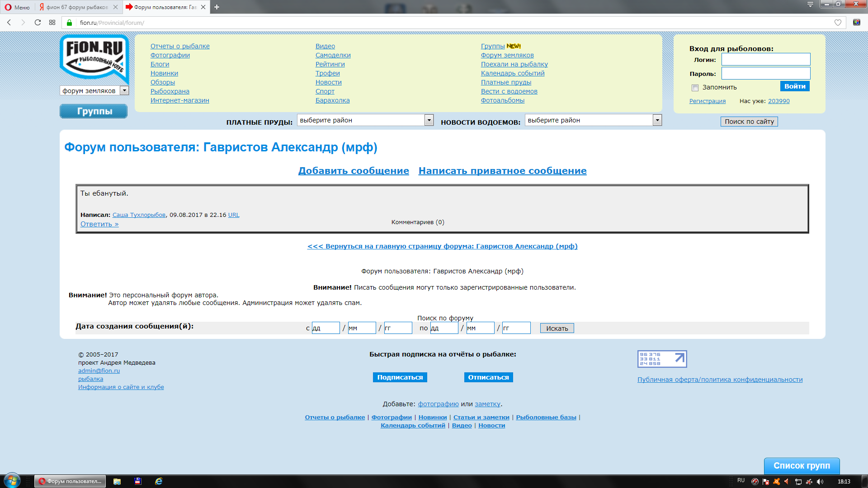Return via '<<< Вернуться на главную страницу форума' link
Image resolution: width=868 pixels, height=488 pixels.
[442, 246]
